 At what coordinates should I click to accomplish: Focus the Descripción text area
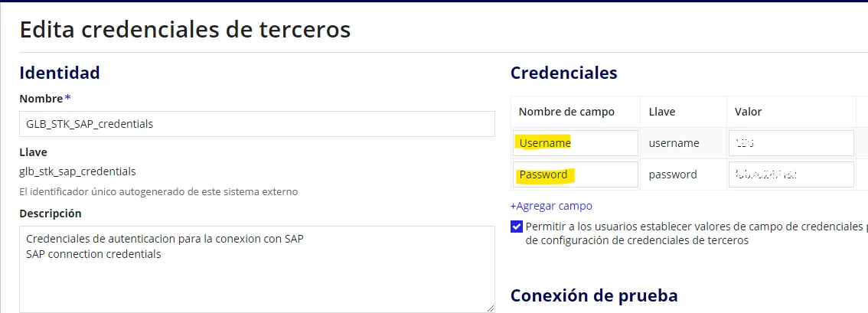coord(257,269)
